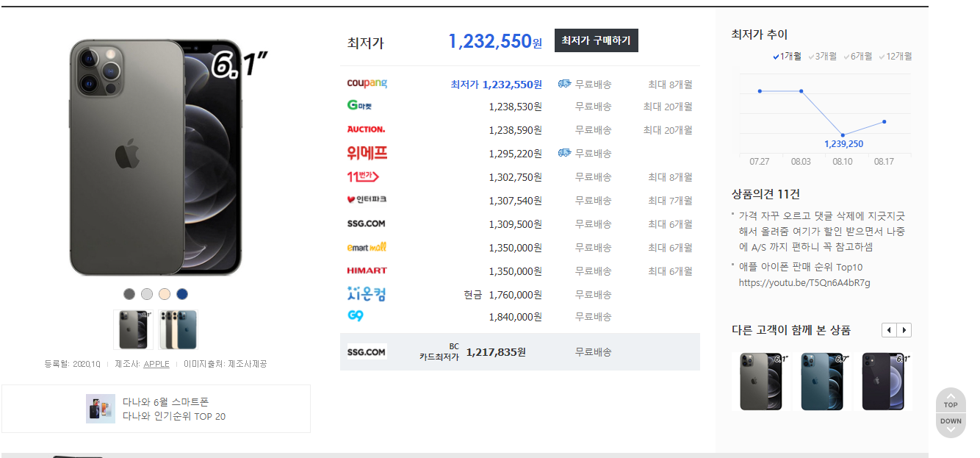Click the 최대 20개월 installment in the G마켓 row

pos(668,107)
